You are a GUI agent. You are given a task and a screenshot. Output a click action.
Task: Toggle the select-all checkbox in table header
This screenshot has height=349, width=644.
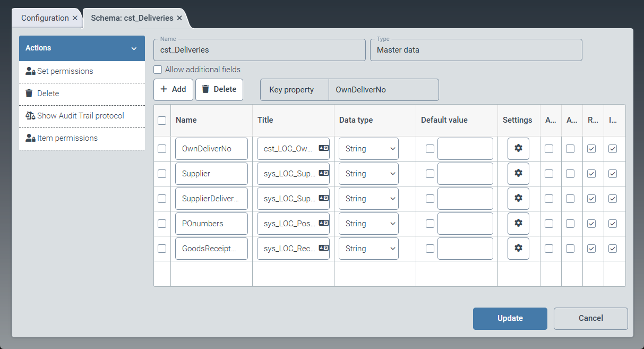tap(162, 121)
